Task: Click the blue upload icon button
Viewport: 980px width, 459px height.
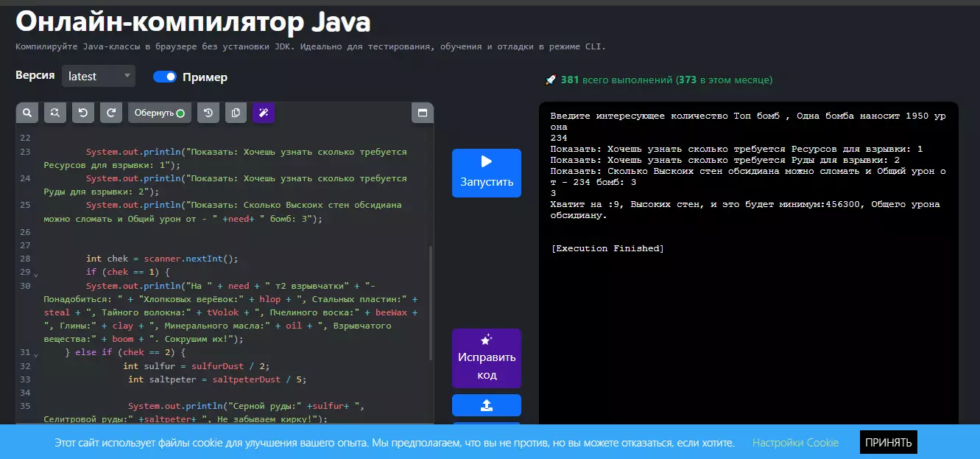Action: coord(487,405)
